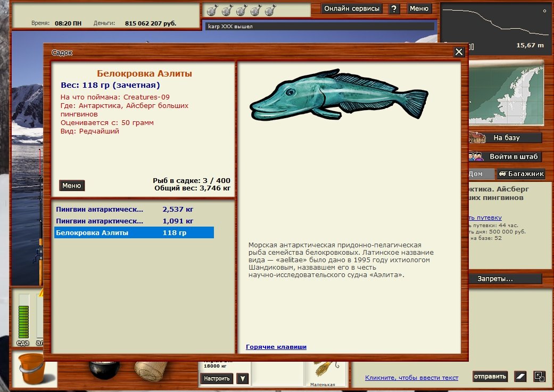Click the question mark help icon
This screenshot has height=392, width=554.
coord(394,9)
